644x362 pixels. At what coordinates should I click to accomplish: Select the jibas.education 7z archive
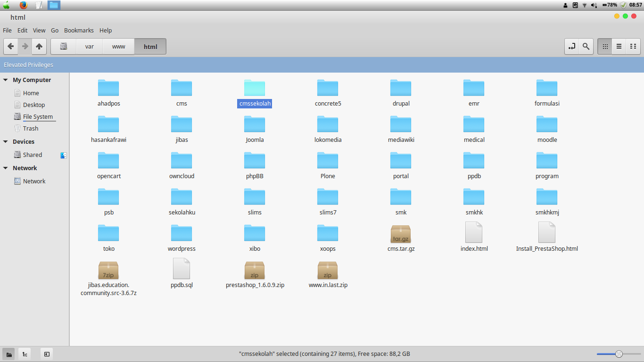pos(108,278)
